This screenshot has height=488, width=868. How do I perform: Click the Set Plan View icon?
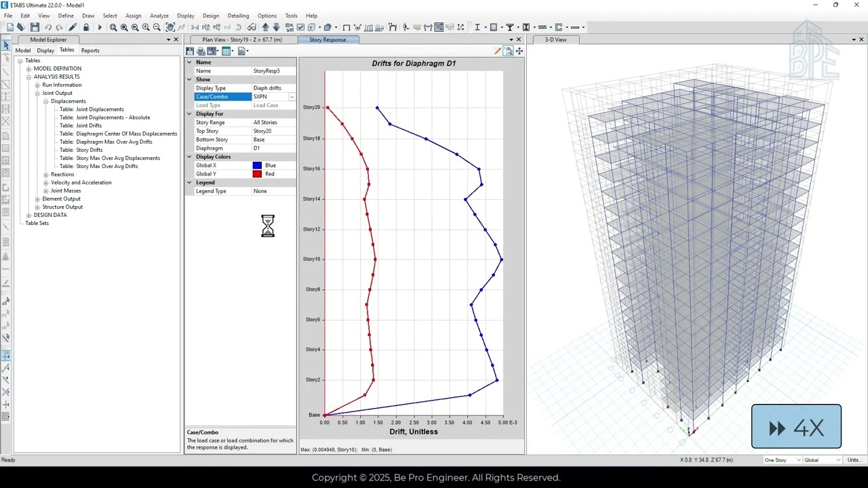pyautogui.click(x=205, y=27)
